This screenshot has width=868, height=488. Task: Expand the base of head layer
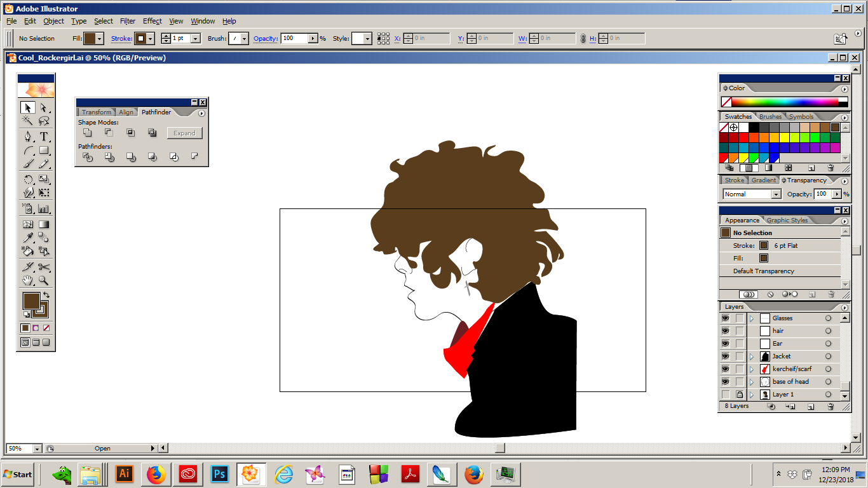pyautogui.click(x=751, y=382)
